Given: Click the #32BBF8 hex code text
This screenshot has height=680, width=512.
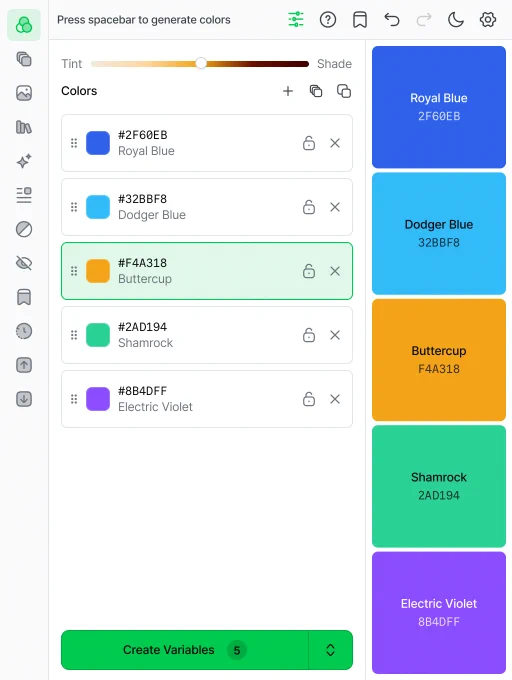Looking at the screenshot, I should point(143,199).
